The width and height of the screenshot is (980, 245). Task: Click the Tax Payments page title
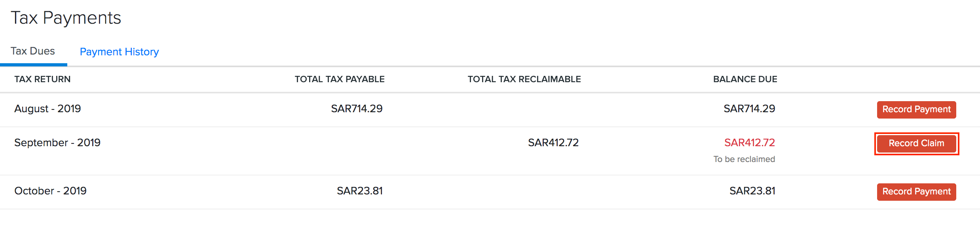[66, 17]
